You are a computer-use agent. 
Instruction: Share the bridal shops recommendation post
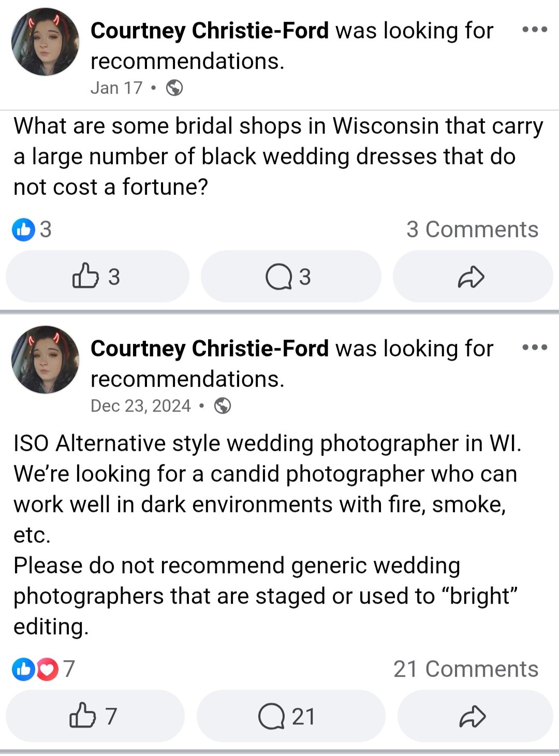coord(472,277)
